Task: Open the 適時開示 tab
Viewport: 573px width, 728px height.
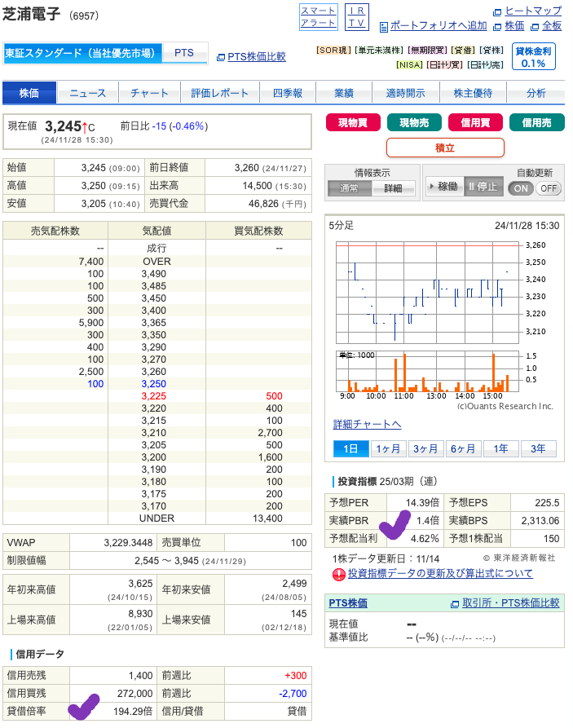Action: 405,93
